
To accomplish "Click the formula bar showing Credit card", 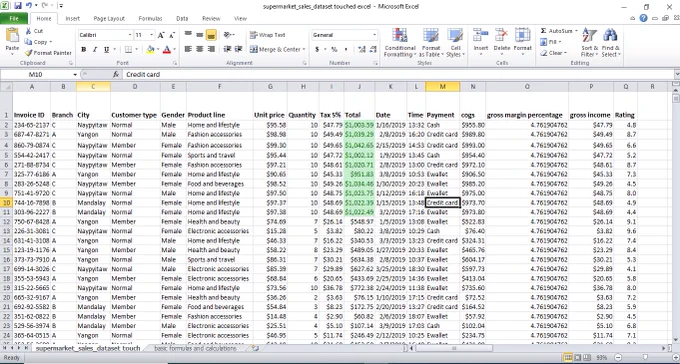I will pos(398,75).
